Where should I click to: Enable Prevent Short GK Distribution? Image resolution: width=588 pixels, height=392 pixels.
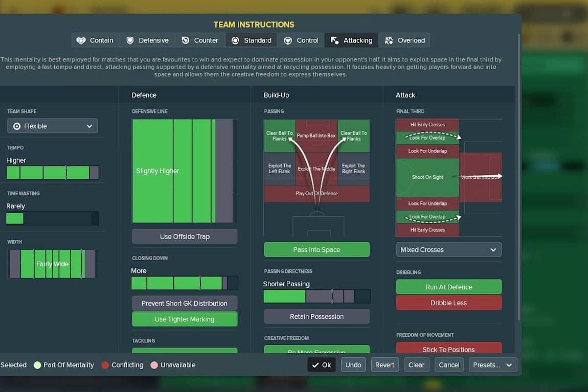tap(185, 303)
